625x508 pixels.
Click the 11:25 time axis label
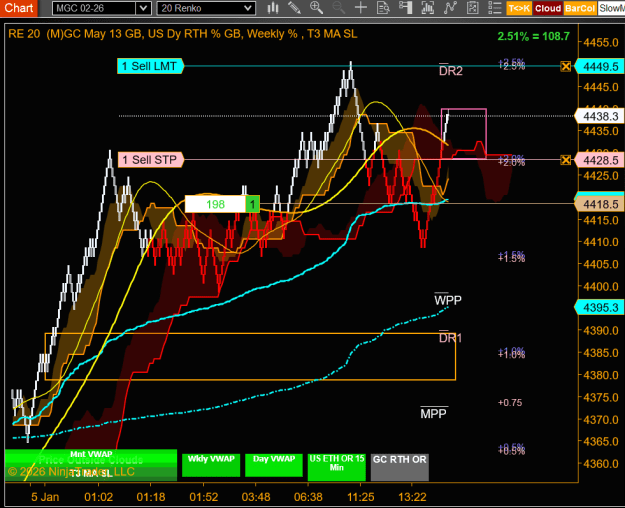361,497
